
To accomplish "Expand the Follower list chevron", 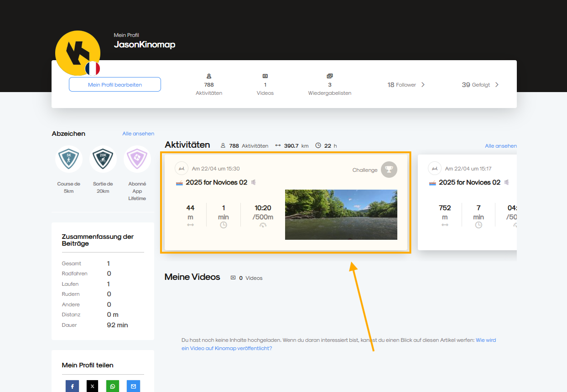I will tap(423, 85).
